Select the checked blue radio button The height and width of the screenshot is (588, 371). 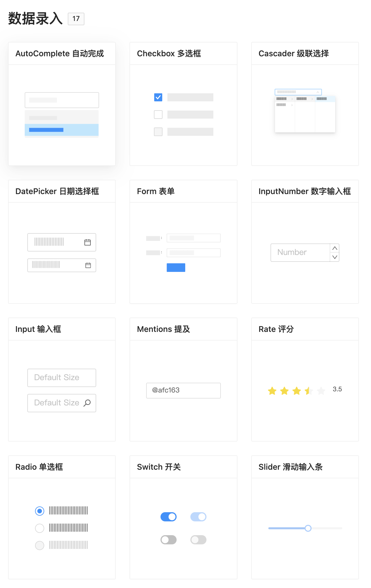point(40,511)
